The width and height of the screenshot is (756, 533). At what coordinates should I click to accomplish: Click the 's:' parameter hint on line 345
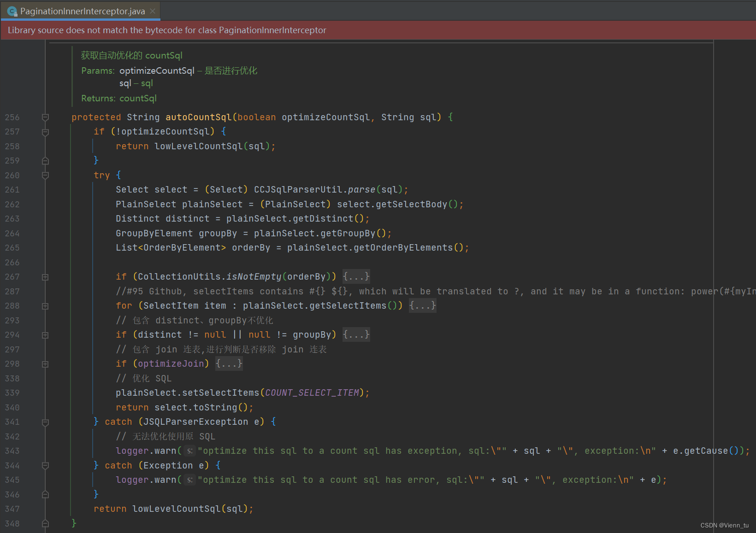pos(189,480)
